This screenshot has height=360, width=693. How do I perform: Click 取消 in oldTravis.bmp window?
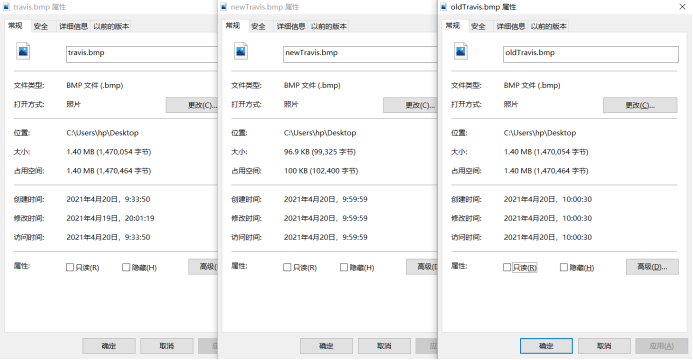[604, 346]
